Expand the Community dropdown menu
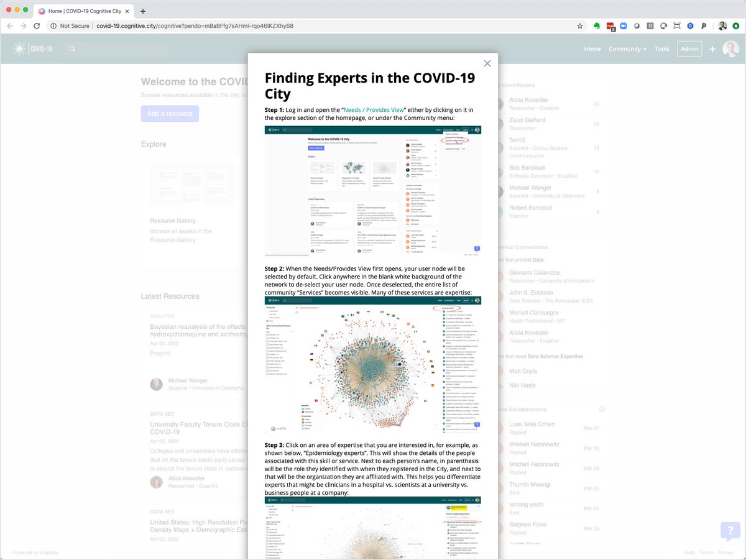The height and width of the screenshot is (560, 746). (x=627, y=49)
